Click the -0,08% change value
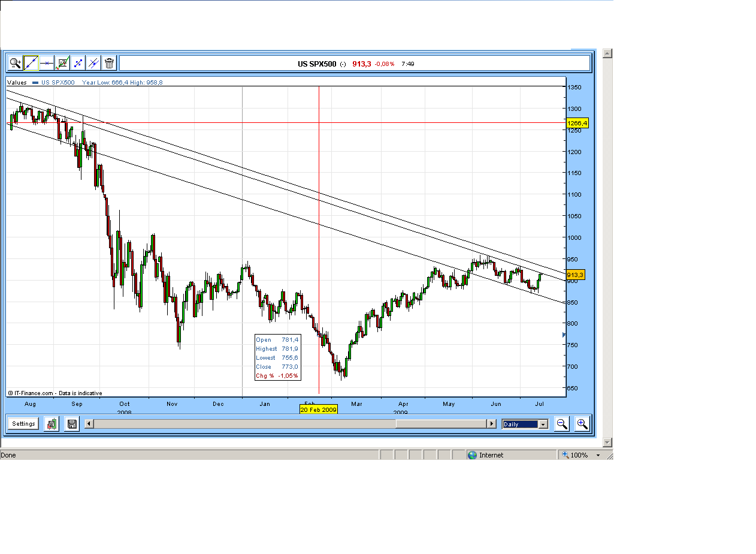This screenshot has width=756, height=554. 385,64
